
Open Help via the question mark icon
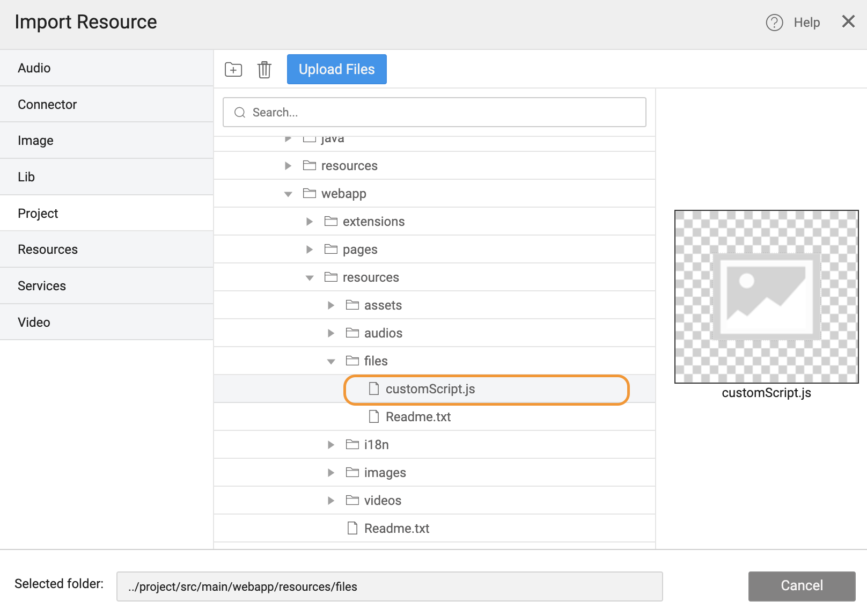(774, 23)
